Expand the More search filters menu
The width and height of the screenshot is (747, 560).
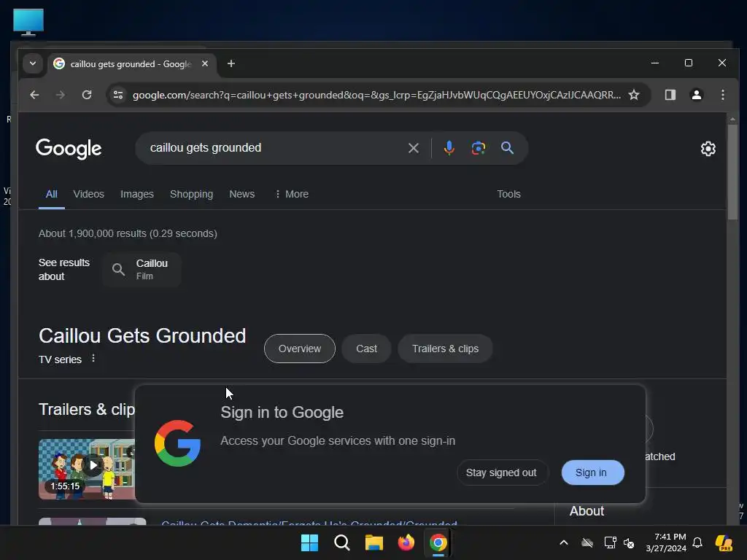[292, 194]
